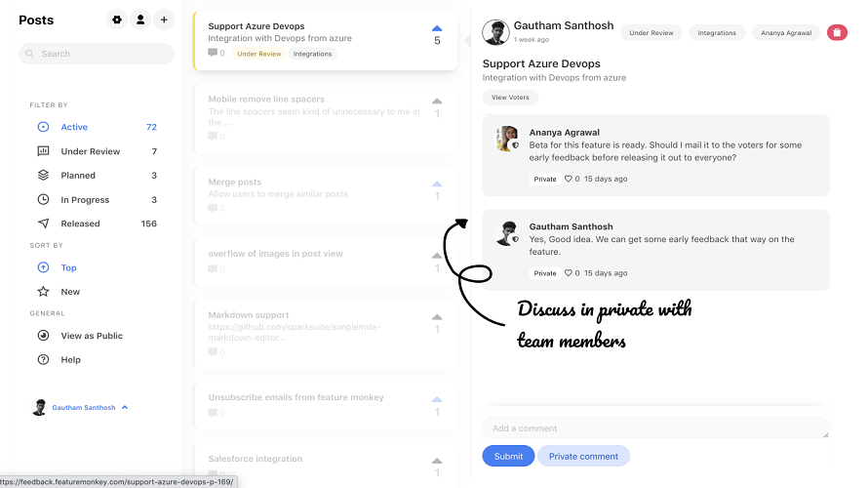Upvote the Support Azure Devops post
Image resolution: width=868 pixels, height=488 pixels.
click(x=437, y=28)
